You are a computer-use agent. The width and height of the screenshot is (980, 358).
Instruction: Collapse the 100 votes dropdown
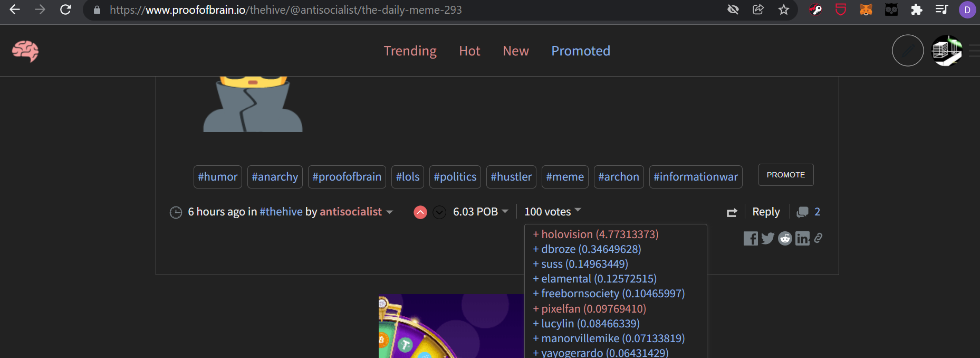552,212
